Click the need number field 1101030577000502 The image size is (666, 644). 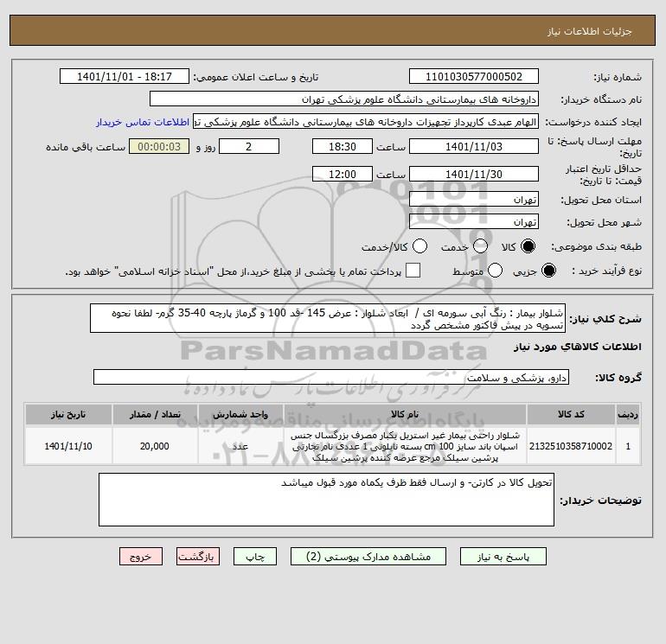pyautogui.click(x=474, y=76)
